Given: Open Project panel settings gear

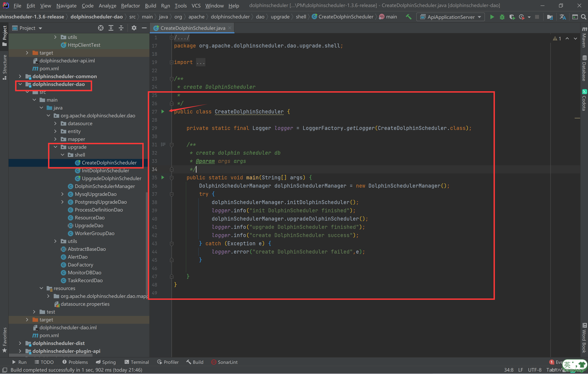Looking at the screenshot, I should pyautogui.click(x=134, y=28).
